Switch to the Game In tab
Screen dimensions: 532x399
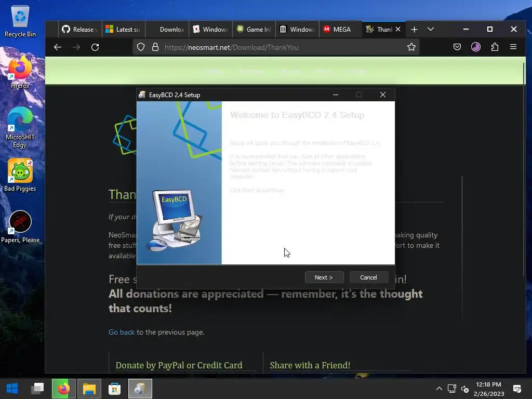pos(254,30)
